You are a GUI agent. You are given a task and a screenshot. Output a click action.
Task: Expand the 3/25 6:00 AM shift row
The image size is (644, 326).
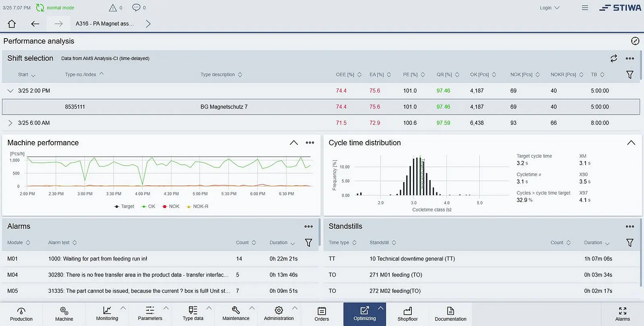pos(10,123)
